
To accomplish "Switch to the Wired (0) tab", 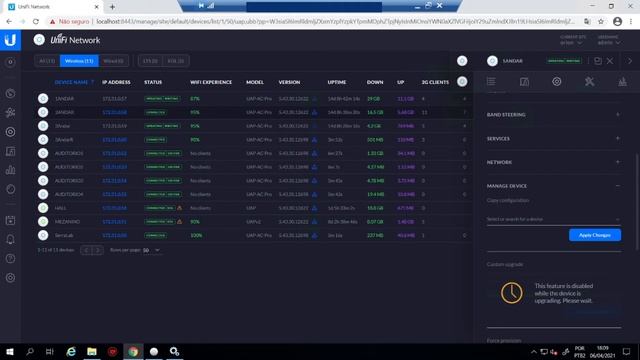I will coord(113,61).
